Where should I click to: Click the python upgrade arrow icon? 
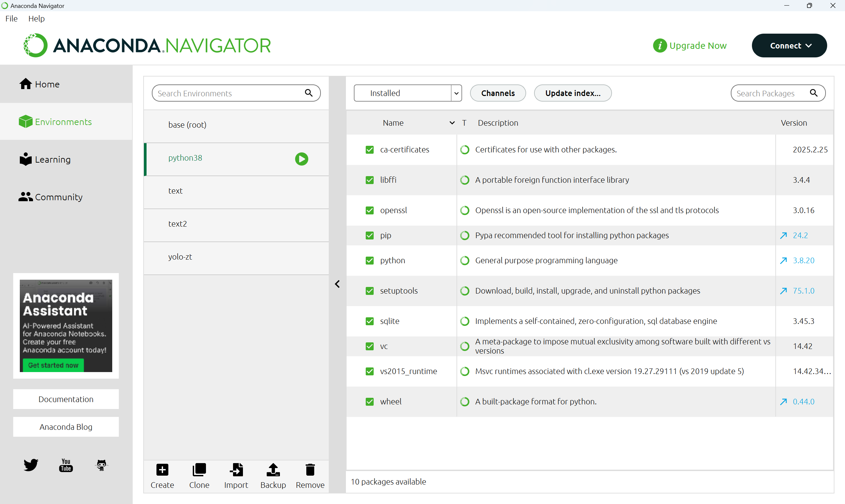(784, 261)
